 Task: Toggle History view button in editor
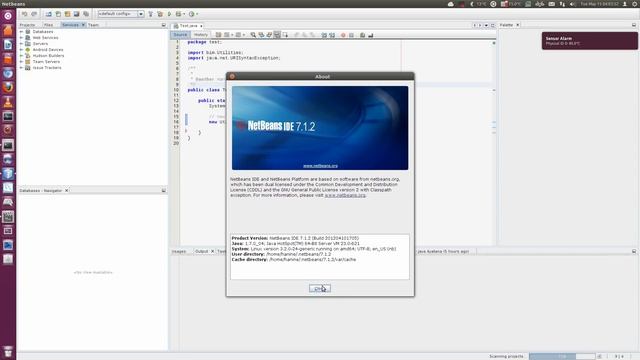pos(200,35)
